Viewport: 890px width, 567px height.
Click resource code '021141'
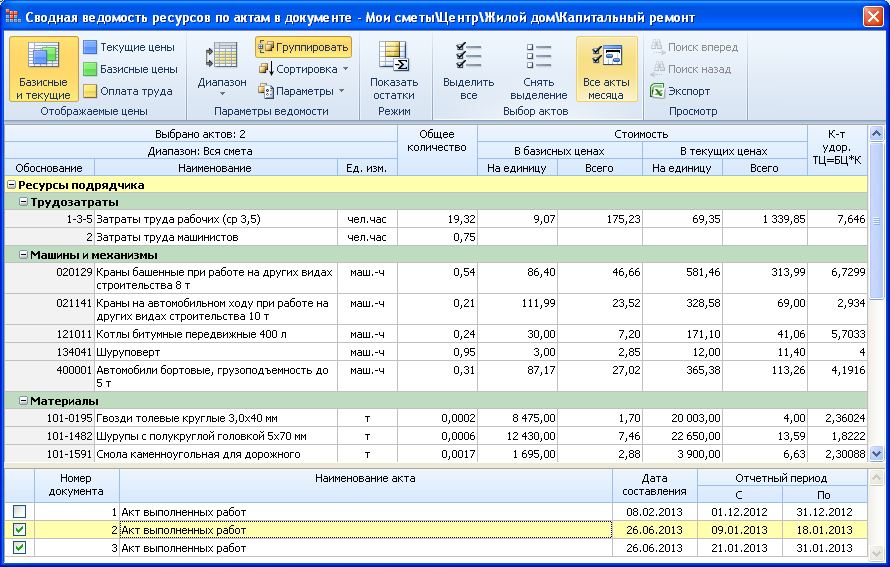(x=74, y=303)
